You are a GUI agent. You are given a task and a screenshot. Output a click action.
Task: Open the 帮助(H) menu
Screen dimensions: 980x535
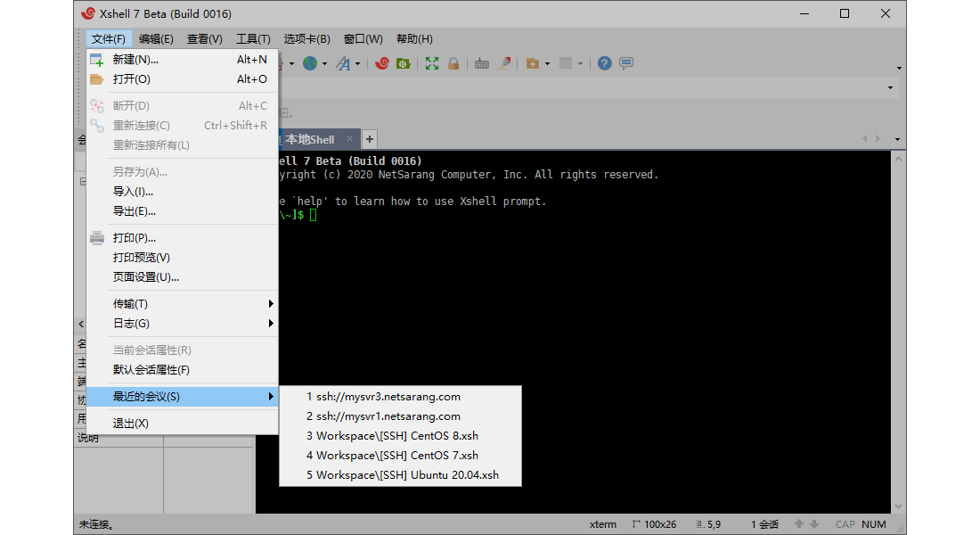coord(414,39)
